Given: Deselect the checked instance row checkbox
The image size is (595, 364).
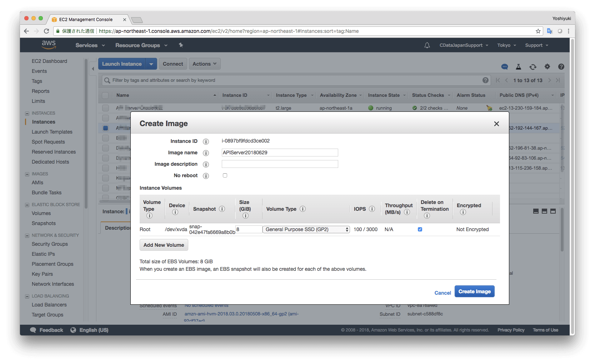Looking at the screenshot, I should (105, 128).
